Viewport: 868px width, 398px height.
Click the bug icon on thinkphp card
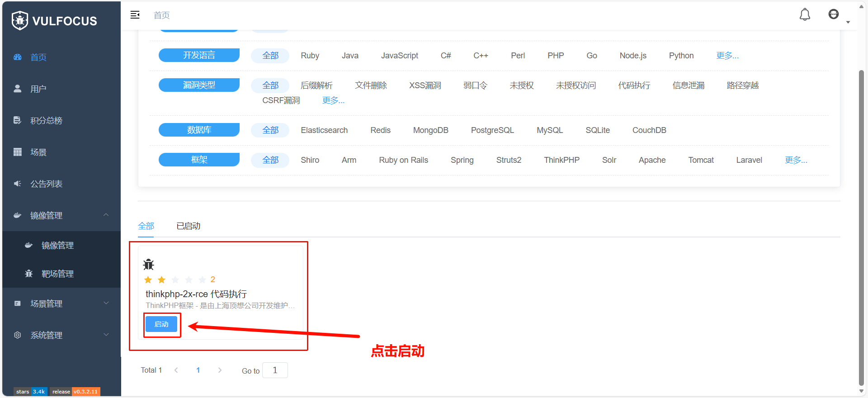(x=149, y=265)
